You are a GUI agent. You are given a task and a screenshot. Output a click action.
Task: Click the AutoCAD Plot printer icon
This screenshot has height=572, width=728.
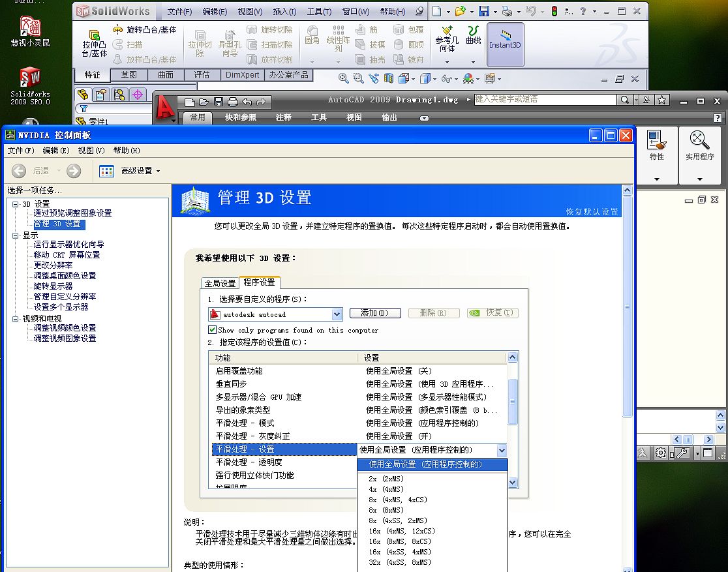(233, 102)
